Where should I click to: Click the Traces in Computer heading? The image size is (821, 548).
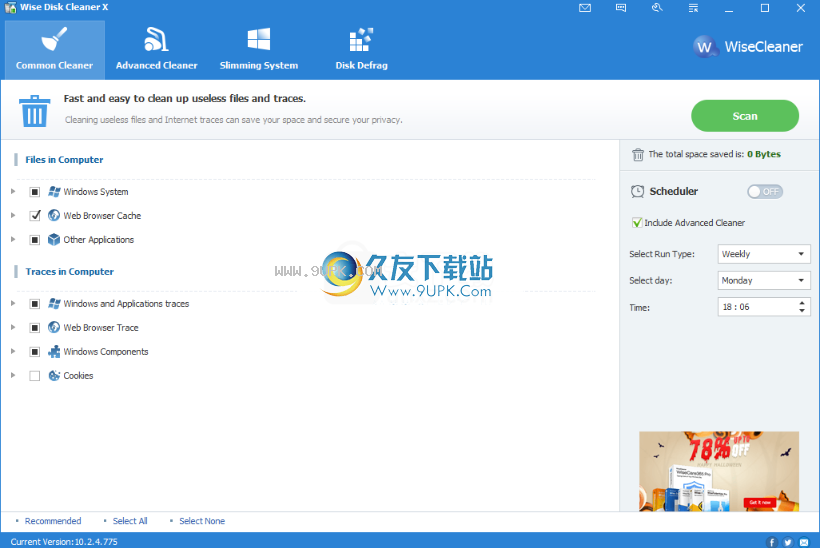coord(70,272)
